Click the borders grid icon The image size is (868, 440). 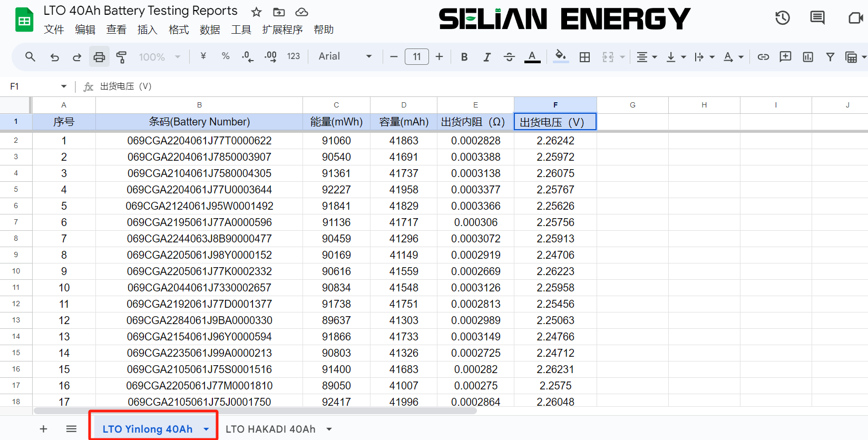(584, 57)
